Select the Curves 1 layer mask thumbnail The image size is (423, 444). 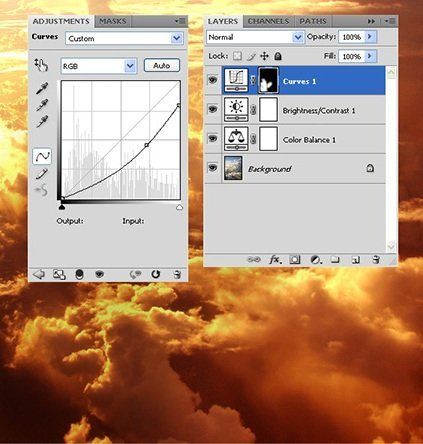[x=268, y=80]
